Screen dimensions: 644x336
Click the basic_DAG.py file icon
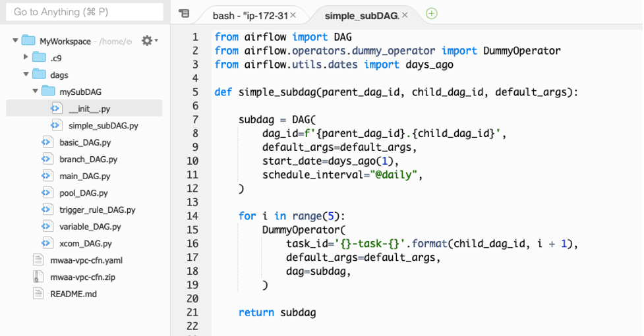(47, 142)
